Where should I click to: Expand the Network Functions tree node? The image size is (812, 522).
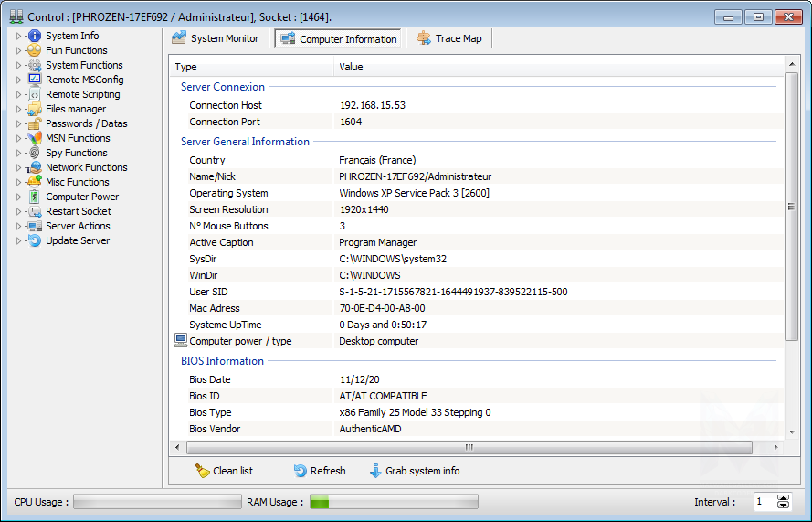point(18,167)
